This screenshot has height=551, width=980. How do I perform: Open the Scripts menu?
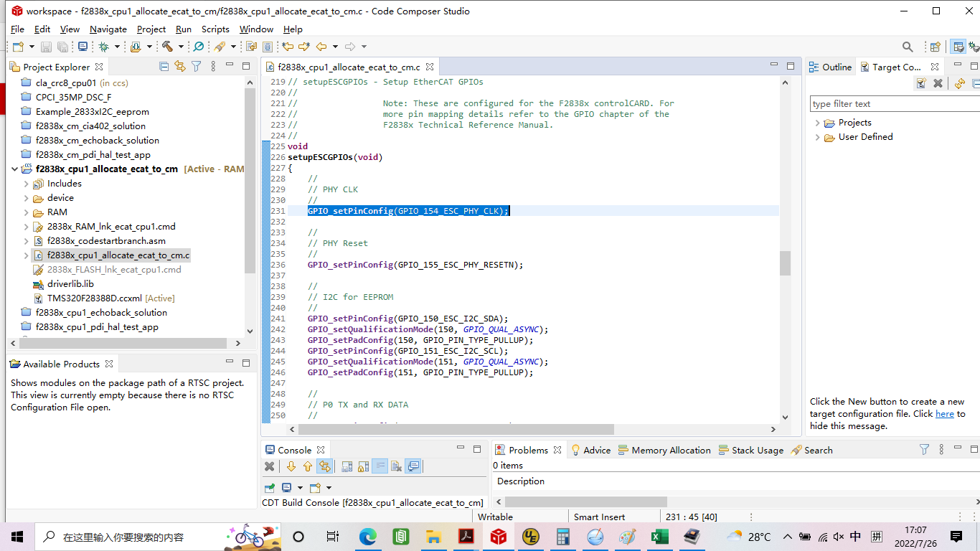tap(215, 29)
